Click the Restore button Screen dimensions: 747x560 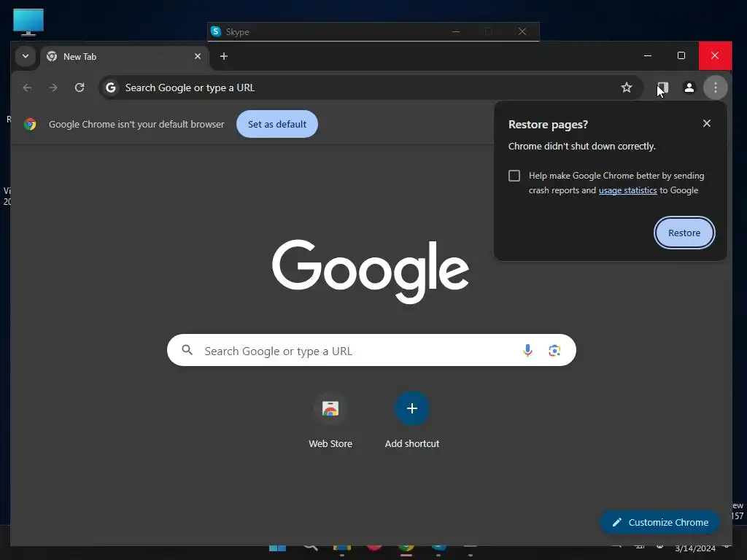click(x=684, y=233)
